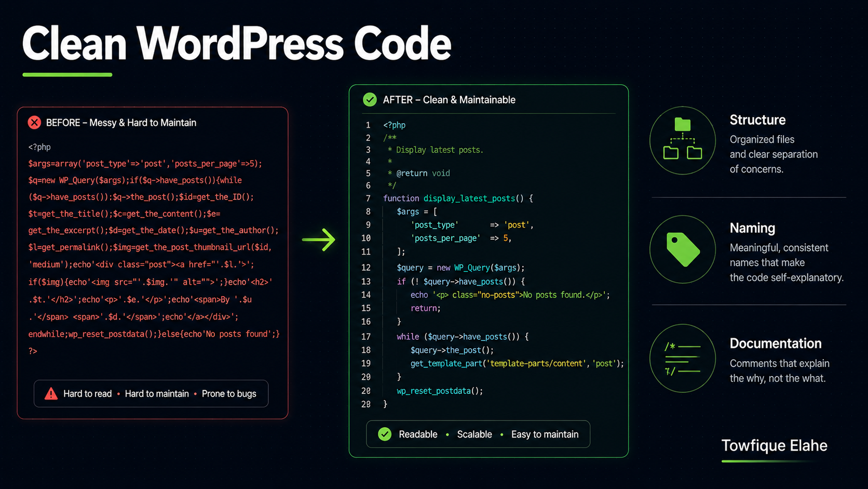Click the '<?php' line in the AFTER panel

[x=395, y=125]
